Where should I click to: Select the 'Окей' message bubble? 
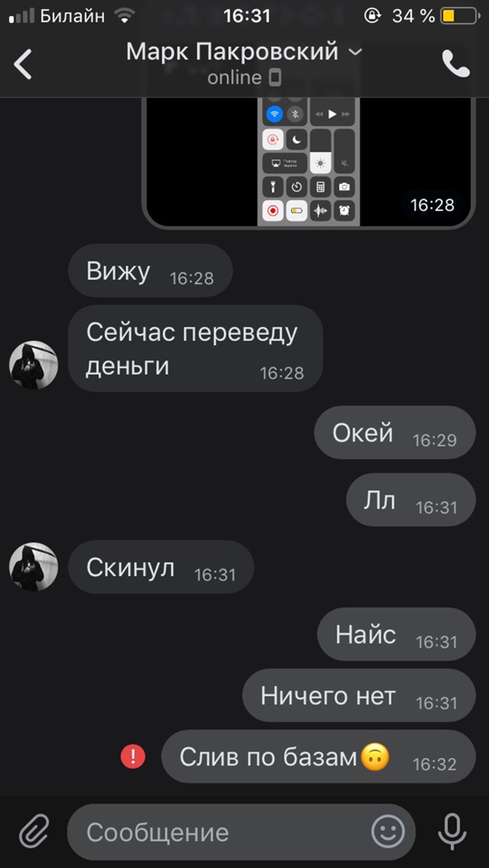(395, 432)
